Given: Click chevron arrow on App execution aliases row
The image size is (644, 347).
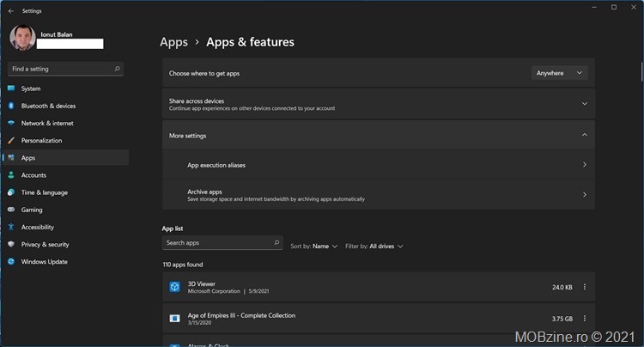Looking at the screenshot, I should (585, 165).
